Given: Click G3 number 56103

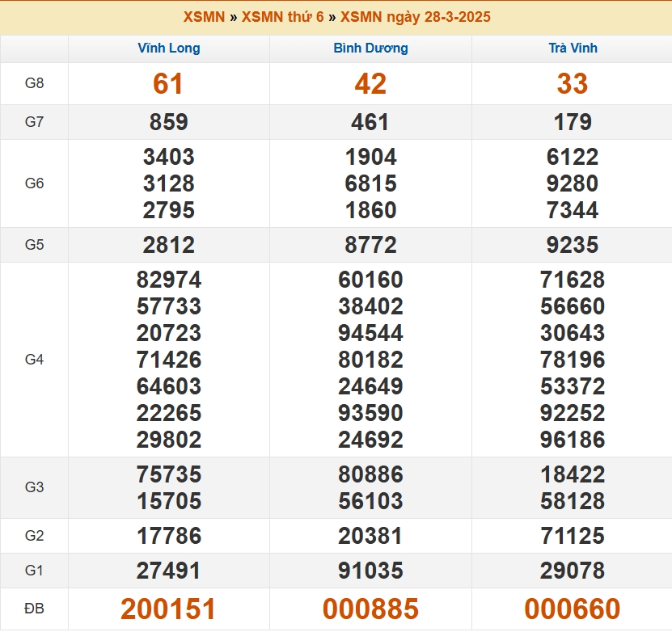Looking at the screenshot, I should point(370,501).
